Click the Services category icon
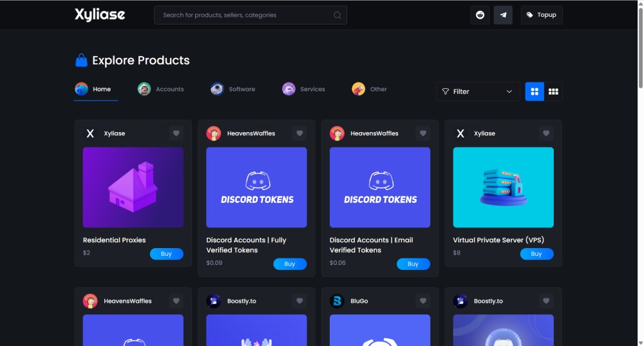The width and height of the screenshot is (644, 346). pos(289,89)
